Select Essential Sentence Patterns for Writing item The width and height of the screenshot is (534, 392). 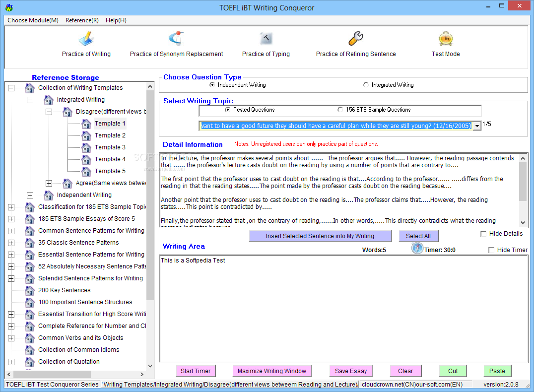(91, 255)
